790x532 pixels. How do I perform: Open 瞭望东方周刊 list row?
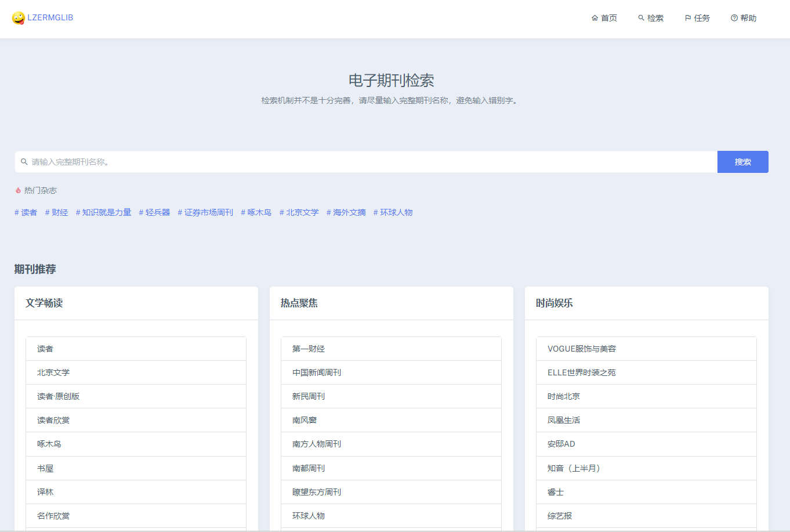[392, 492]
